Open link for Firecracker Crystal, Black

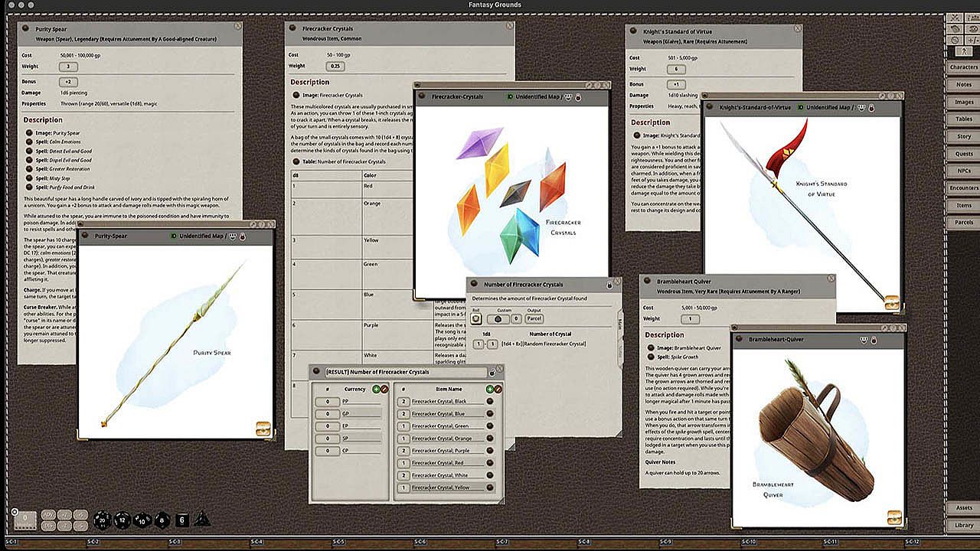pyautogui.click(x=490, y=401)
